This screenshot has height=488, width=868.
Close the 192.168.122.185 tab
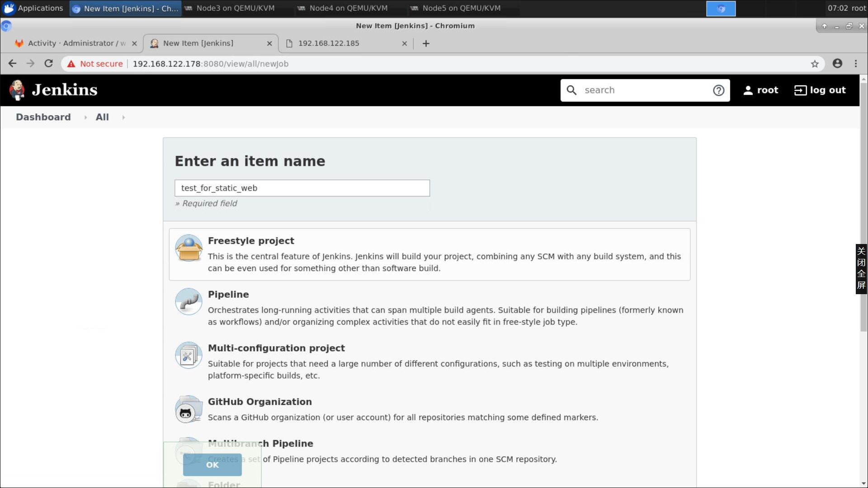click(x=405, y=43)
